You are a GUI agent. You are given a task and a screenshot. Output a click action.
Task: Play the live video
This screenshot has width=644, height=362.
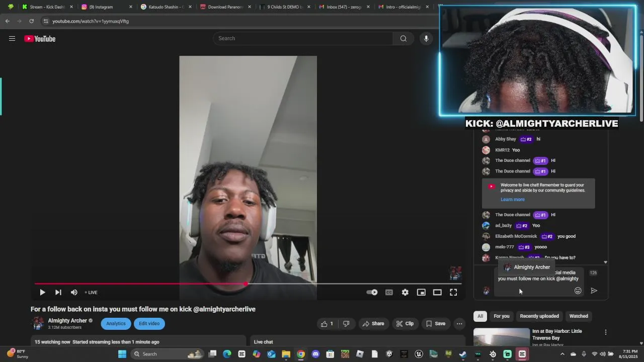(42, 292)
